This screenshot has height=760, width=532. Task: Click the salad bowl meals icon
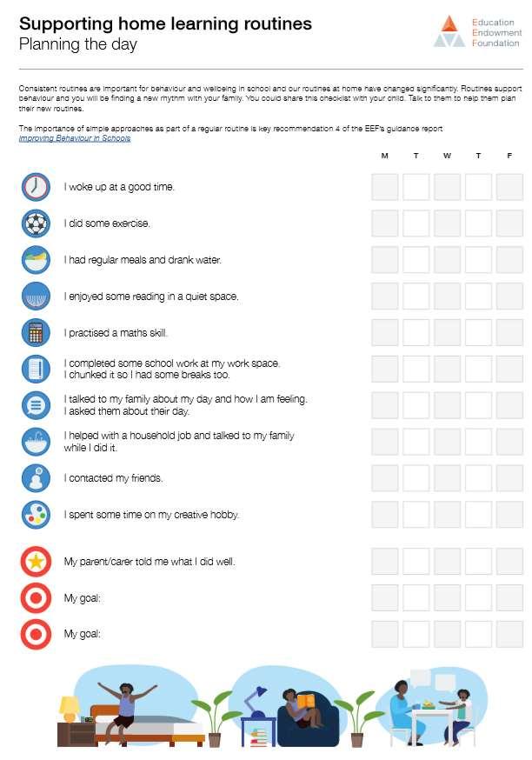[x=36, y=260]
